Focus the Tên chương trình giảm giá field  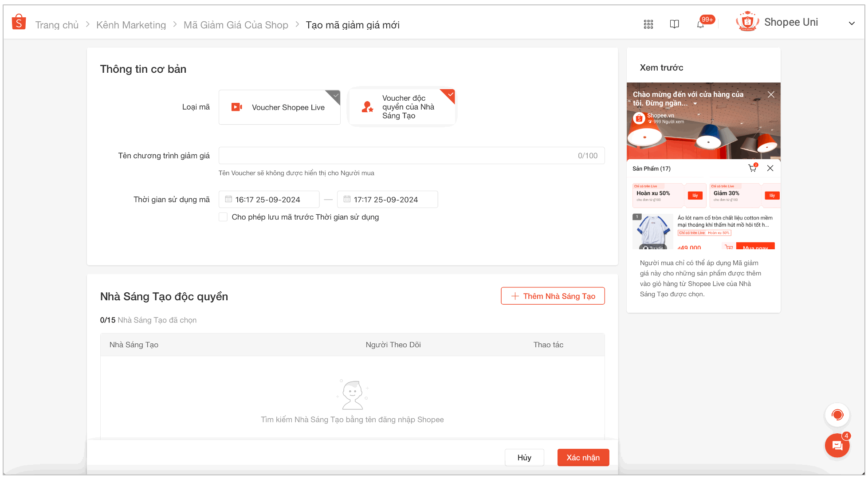(412, 156)
